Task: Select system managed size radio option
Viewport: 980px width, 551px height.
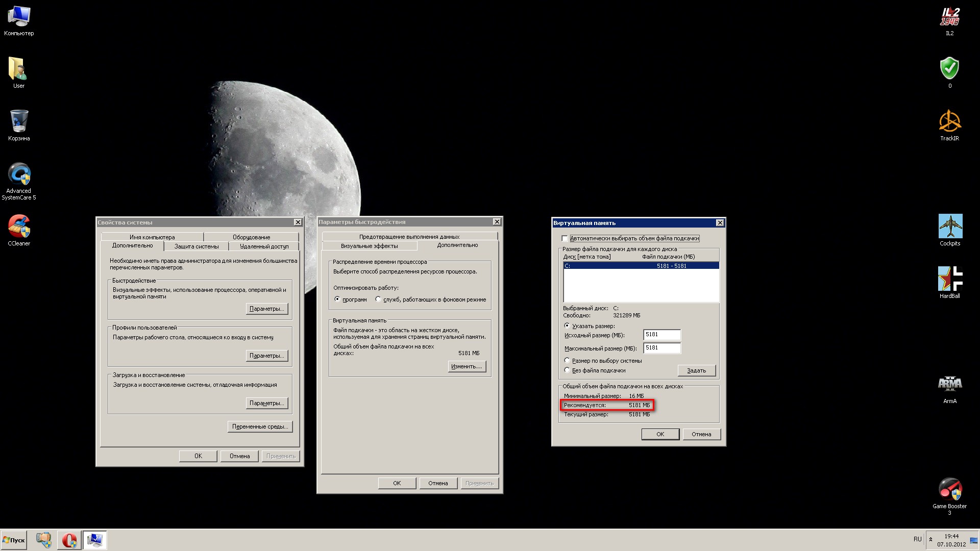Action: tap(567, 360)
